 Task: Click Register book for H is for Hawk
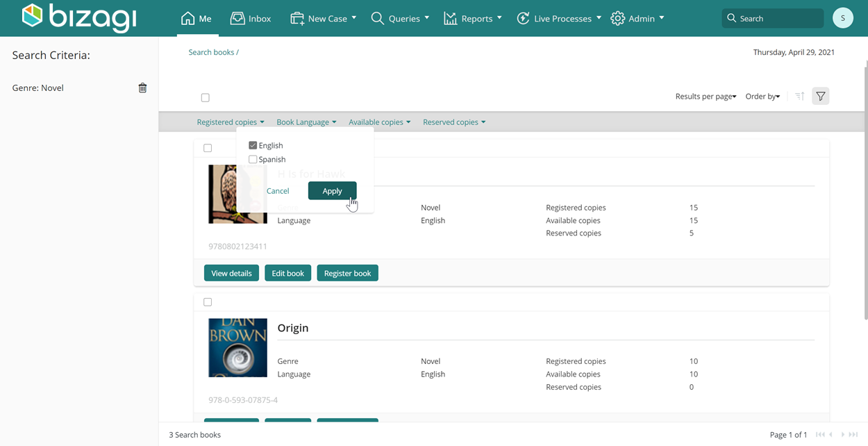click(x=347, y=273)
